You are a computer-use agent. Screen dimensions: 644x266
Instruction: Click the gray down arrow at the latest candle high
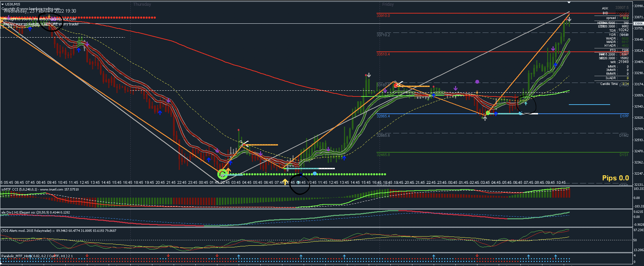[x=569, y=19]
